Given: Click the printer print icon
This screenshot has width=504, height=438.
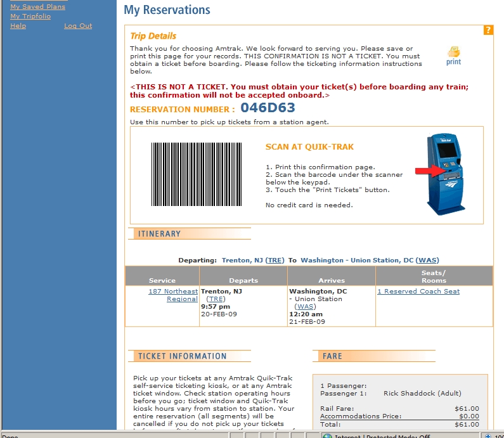Looking at the screenshot, I should [453, 56].
